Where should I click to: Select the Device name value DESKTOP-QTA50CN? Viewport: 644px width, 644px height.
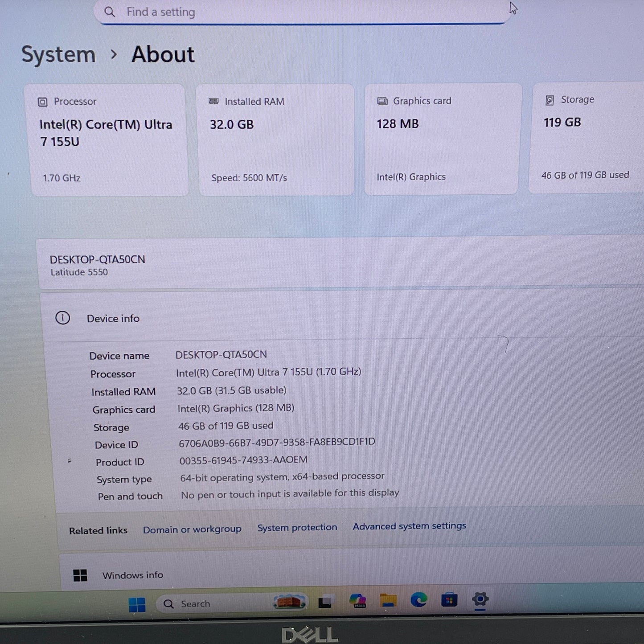click(221, 355)
